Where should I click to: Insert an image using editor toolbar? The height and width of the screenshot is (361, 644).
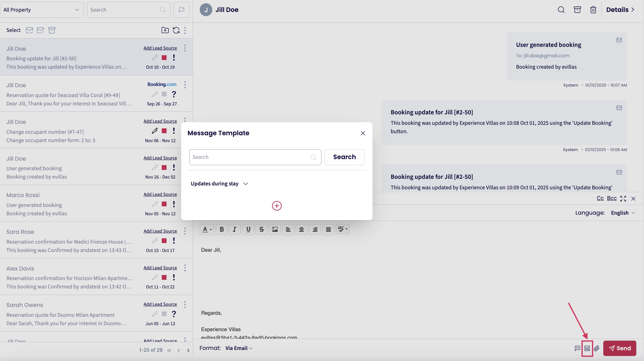click(275, 229)
